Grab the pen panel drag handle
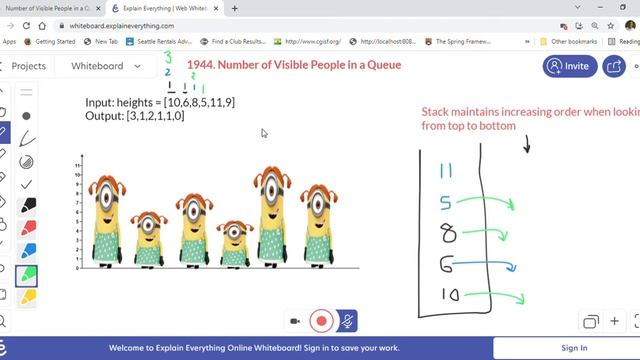 pyautogui.click(x=26, y=92)
